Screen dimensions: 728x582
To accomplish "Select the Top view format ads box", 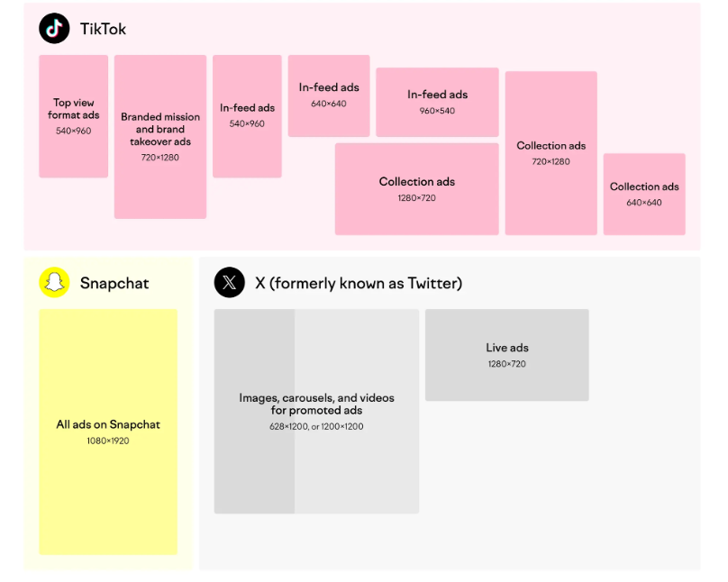I will click(73, 116).
